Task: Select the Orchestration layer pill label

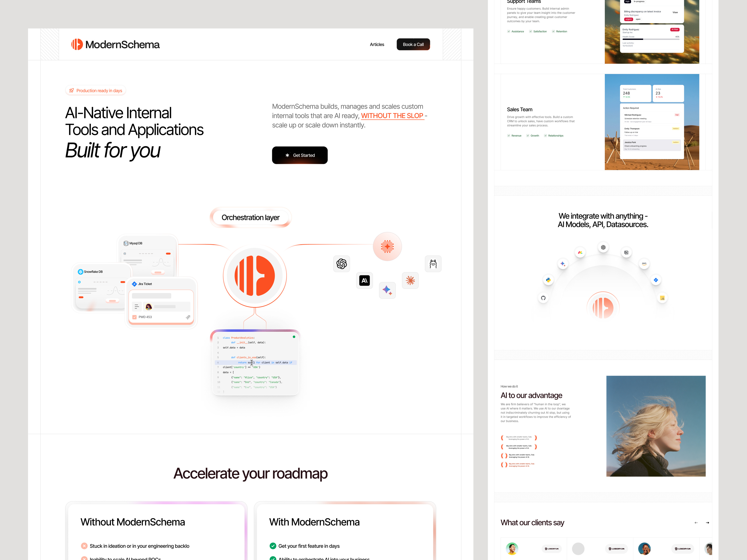Action: [250, 217]
